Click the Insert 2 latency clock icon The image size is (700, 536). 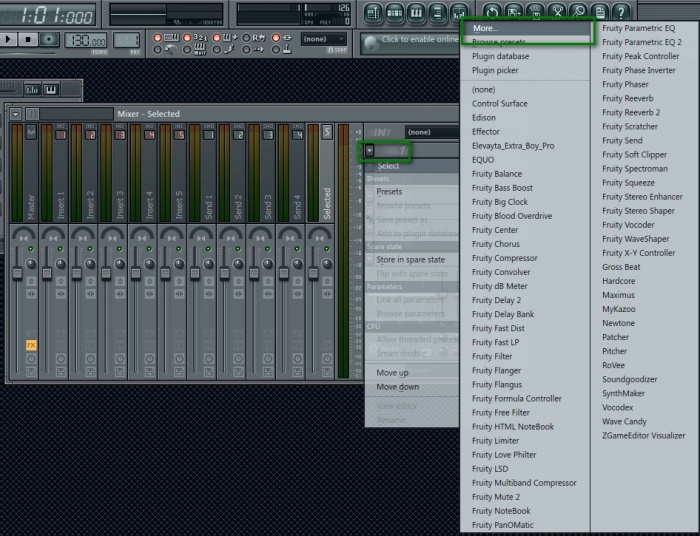pyautogui.click(x=90, y=358)
